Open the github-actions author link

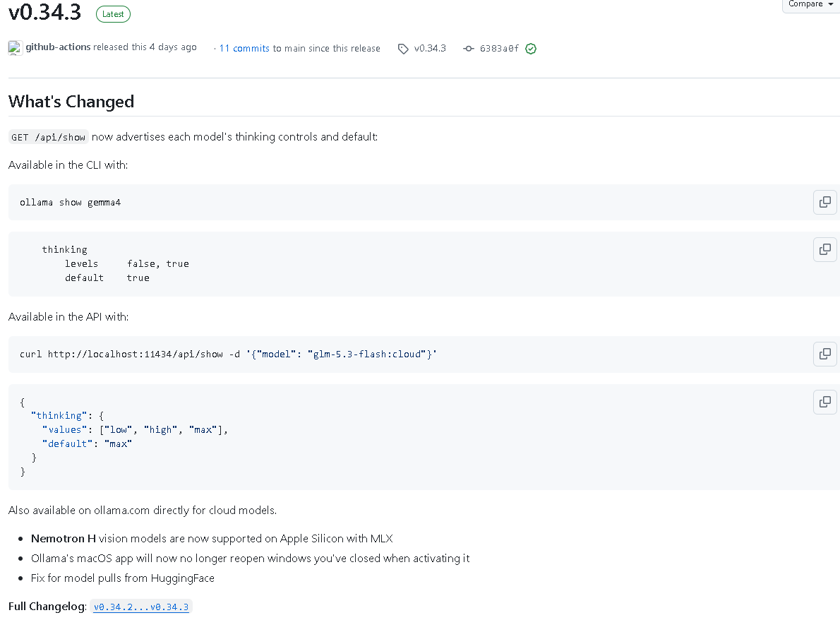click(x=58, y=47)
